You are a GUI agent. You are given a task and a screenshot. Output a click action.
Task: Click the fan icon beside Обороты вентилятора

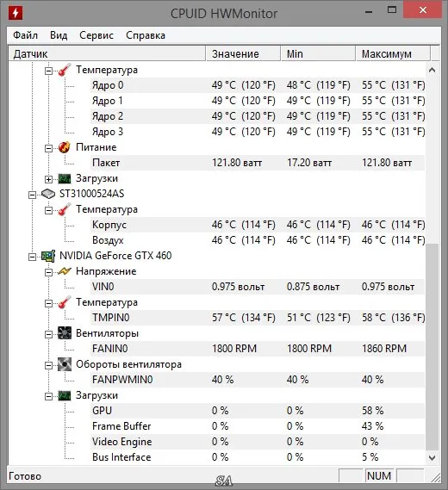(65, 364)
